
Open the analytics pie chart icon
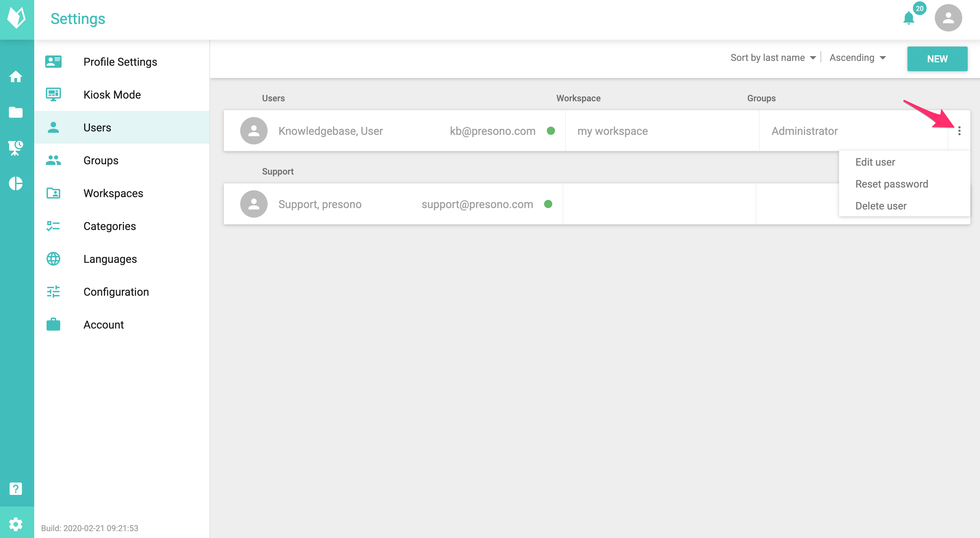(16, 183)
